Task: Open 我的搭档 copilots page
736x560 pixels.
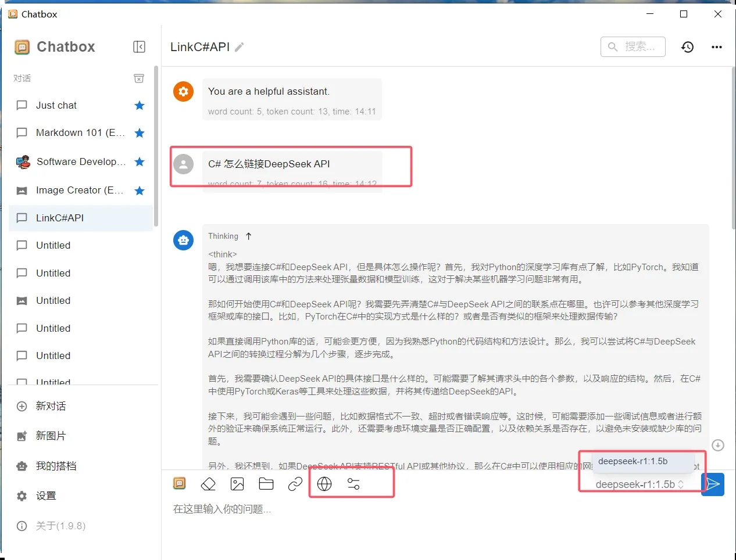Action: tap(81, 466)
